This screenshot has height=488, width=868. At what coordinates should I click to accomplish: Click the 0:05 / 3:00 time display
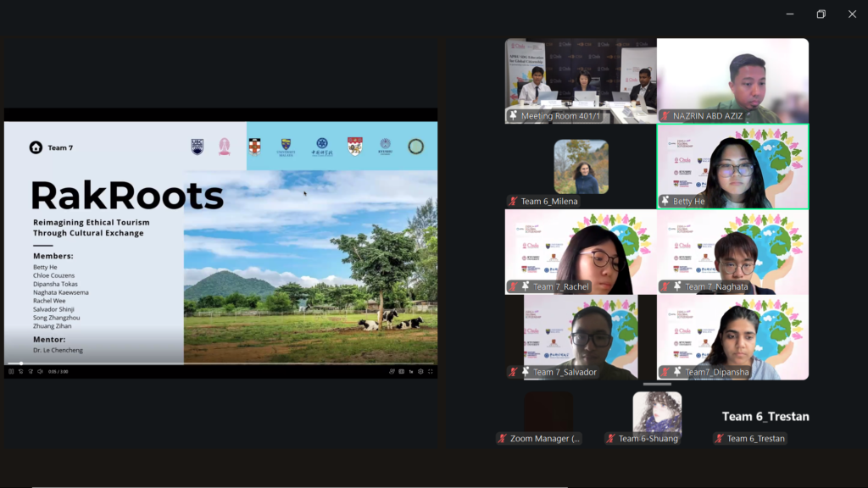coord(58,372)
